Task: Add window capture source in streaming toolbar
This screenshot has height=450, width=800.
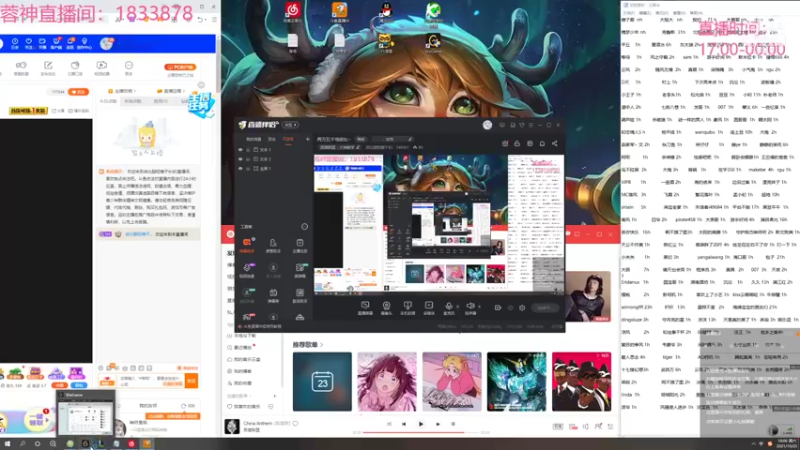Action: tap(365, 308)
